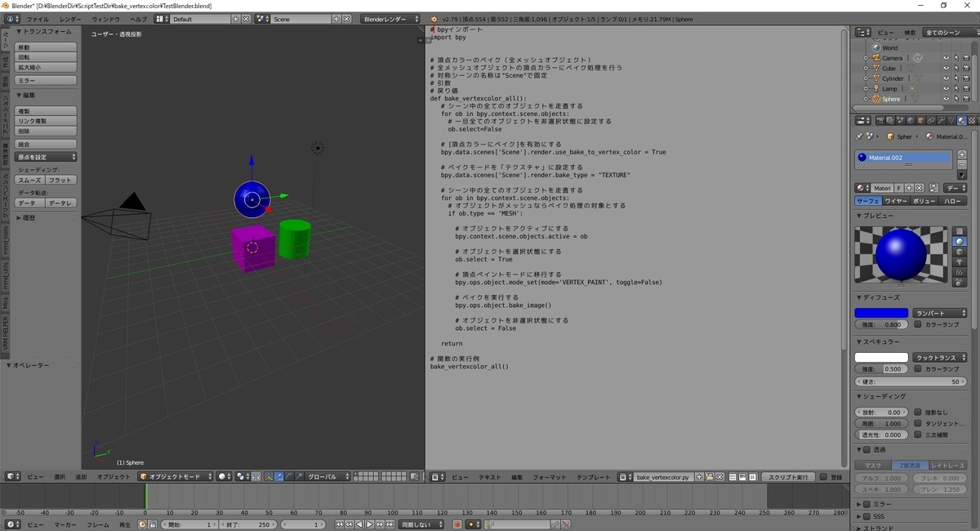Open the Lambert diffuse shader dropdown
Viewport: 980px width, 531px height.
940,313
